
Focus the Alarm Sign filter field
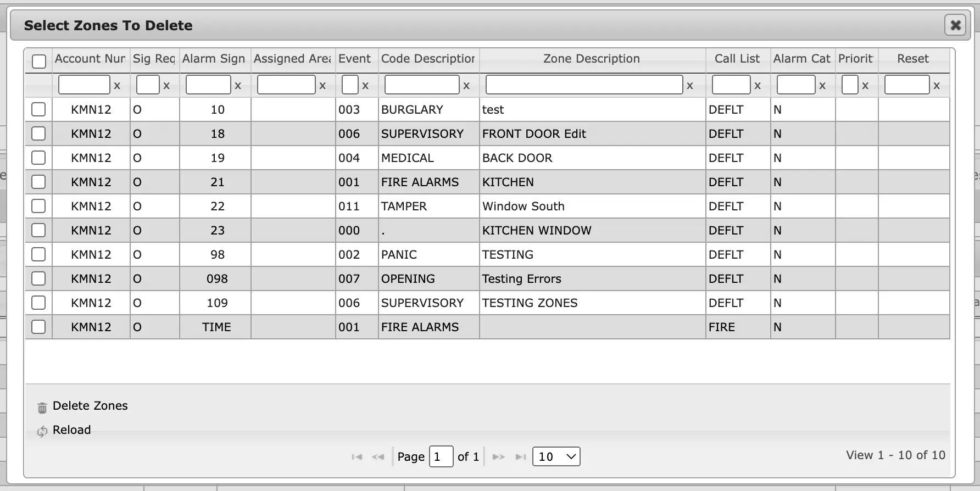208,85
